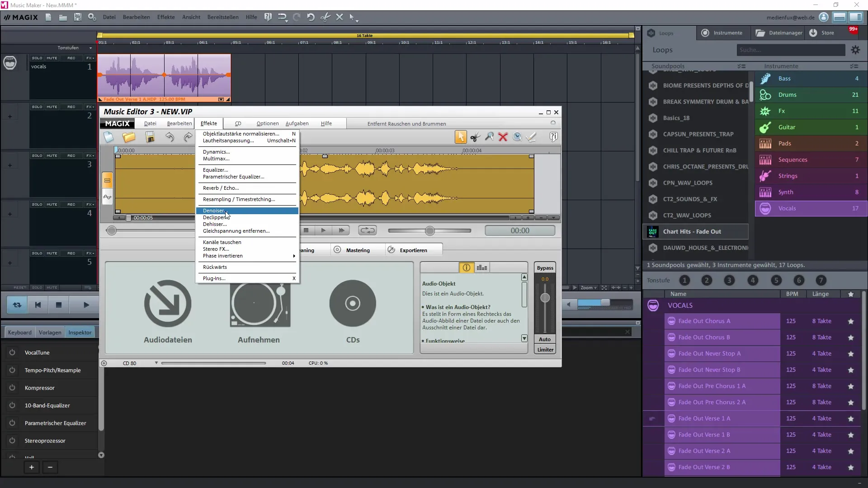This screenshot has height=488, width=868.
Task: Adjust Bypass level fader
Action: click(545, 298)
